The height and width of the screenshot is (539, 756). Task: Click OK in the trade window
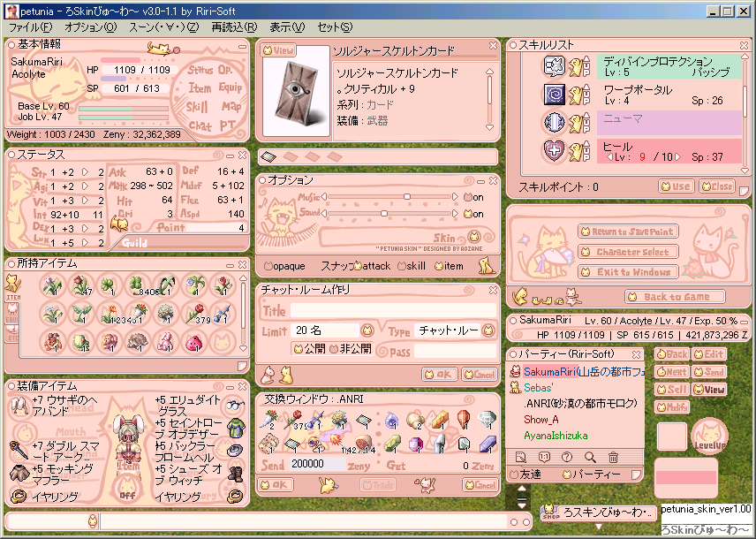tap(276, 484)
